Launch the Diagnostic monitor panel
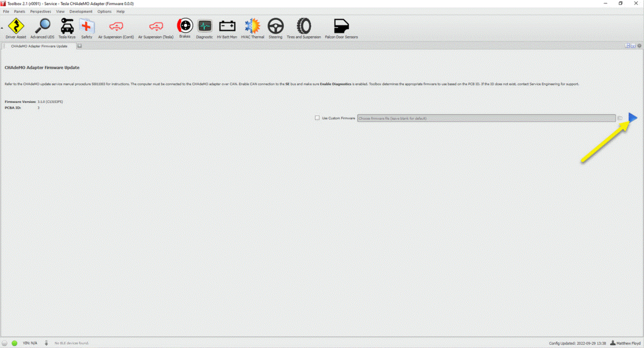The height and width of the screenshot is (348, 644). click(x=205, y=29)
